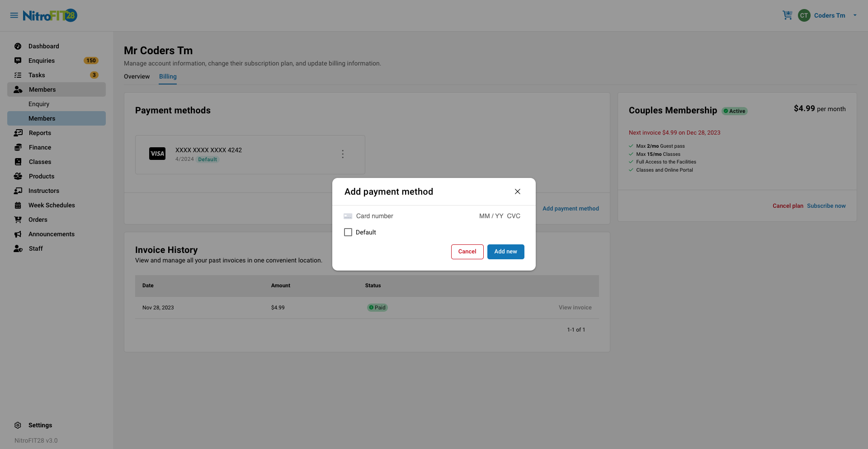Expand the Coders Tm account dropdown
Screen dimensions: 868x449
click(854, 15)
